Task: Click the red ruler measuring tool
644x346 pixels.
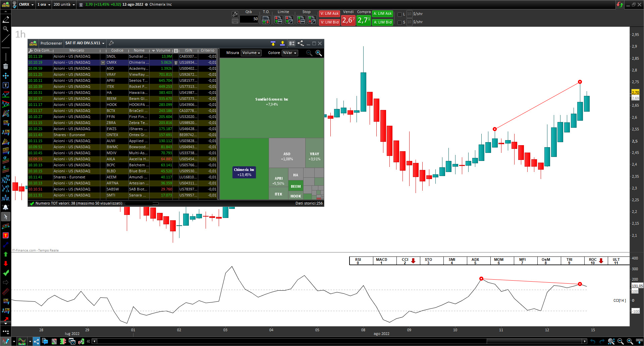Action: tap(6, 292)
